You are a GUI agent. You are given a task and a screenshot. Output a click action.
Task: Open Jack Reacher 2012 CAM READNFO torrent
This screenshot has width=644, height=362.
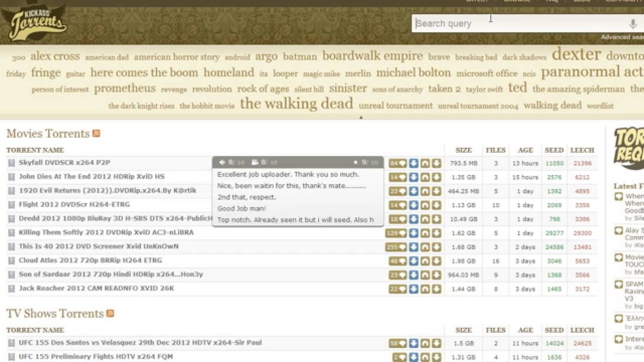click(96, 289)
